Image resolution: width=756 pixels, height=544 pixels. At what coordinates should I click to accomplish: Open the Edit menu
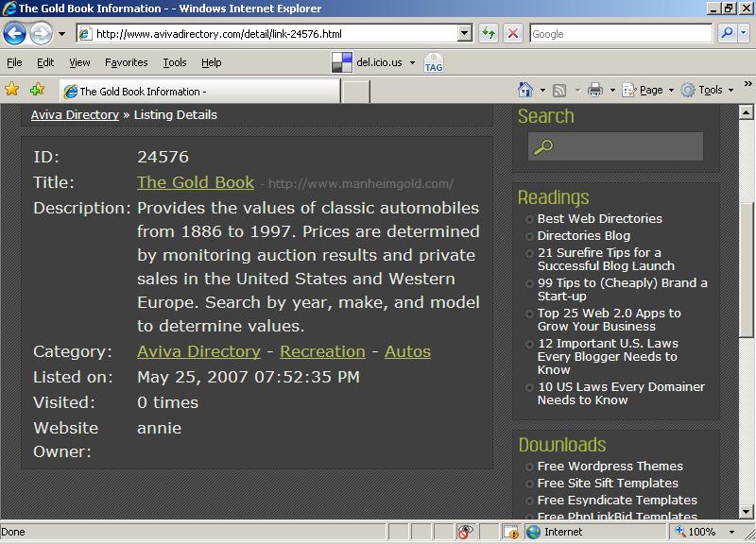click(x=45, y=62)
